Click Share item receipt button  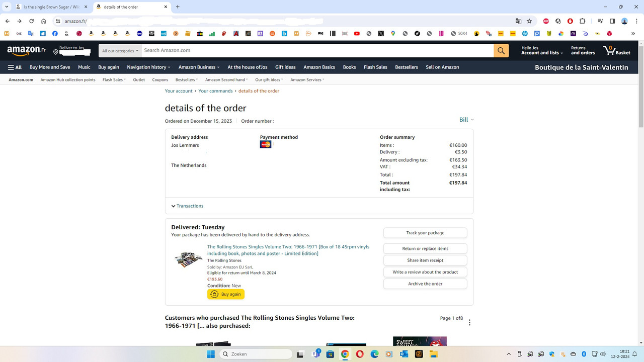coord(425,260)
